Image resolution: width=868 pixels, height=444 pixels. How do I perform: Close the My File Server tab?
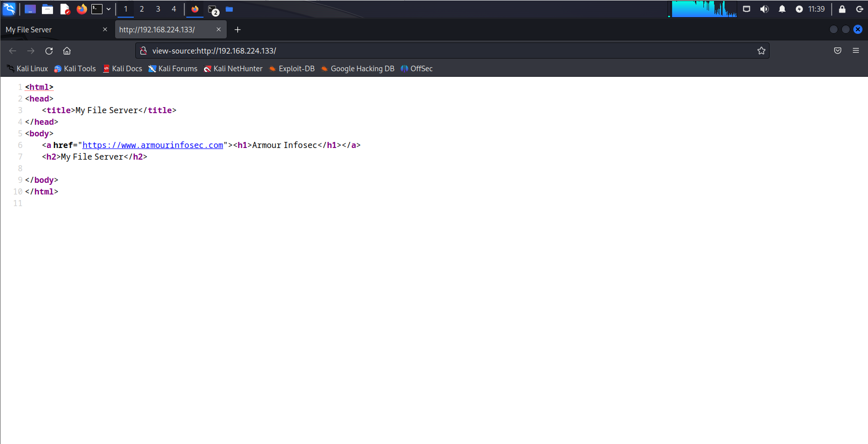[105, 29]
